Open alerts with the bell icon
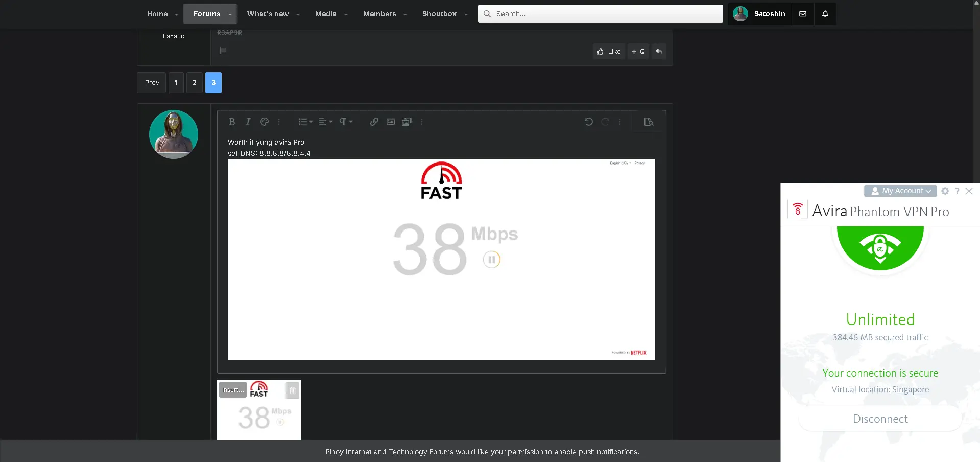This screenshot has height=462, width=980. click(x=825, y=14)
